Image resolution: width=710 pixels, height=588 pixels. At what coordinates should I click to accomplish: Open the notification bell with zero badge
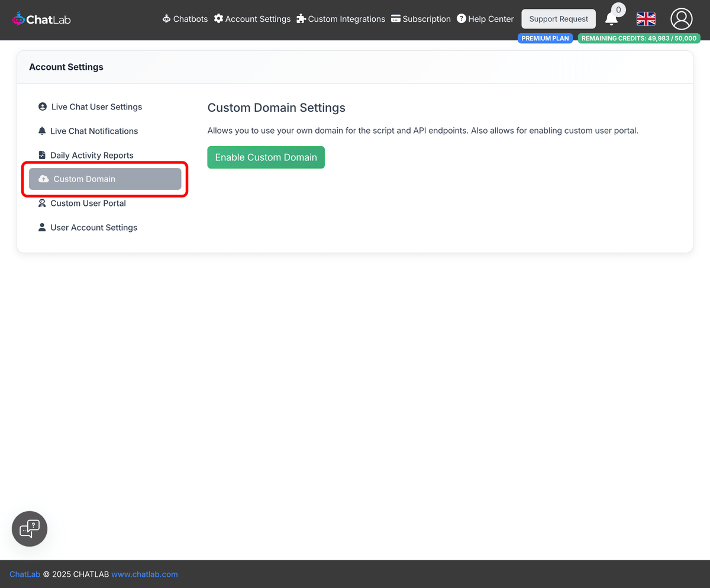612,20
